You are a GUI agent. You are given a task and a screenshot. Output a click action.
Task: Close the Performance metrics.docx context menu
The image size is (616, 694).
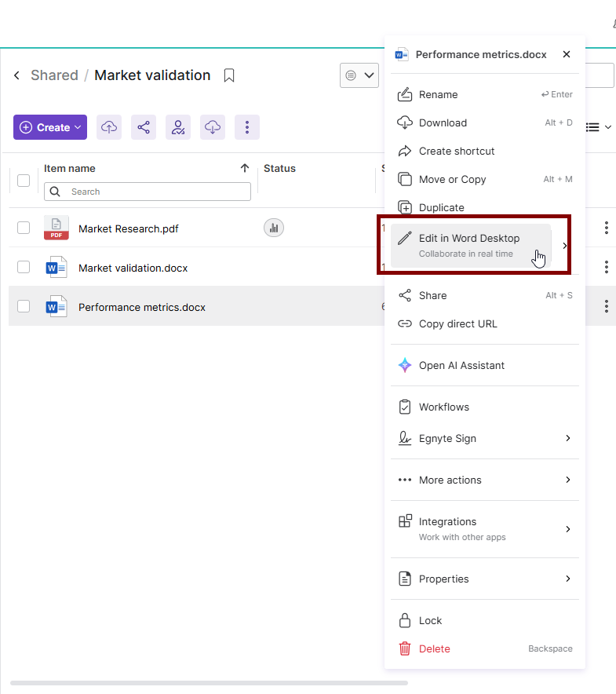[x=567, y=54]
